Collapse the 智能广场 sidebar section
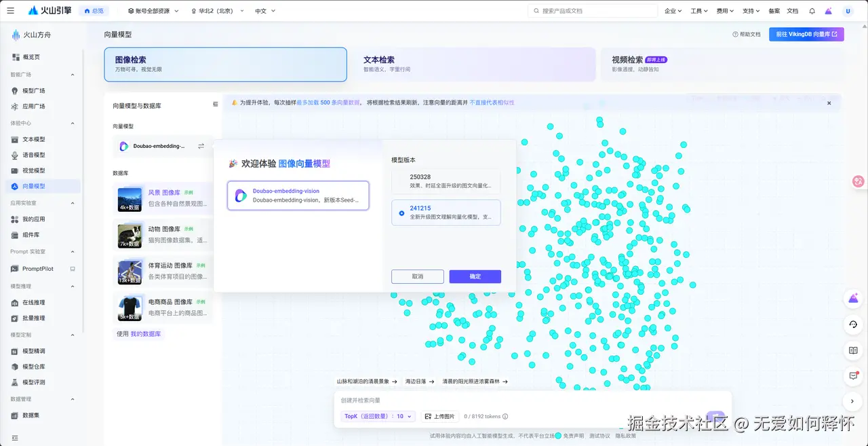This screenshot has height=446, width=868. (x=73, y=75)
